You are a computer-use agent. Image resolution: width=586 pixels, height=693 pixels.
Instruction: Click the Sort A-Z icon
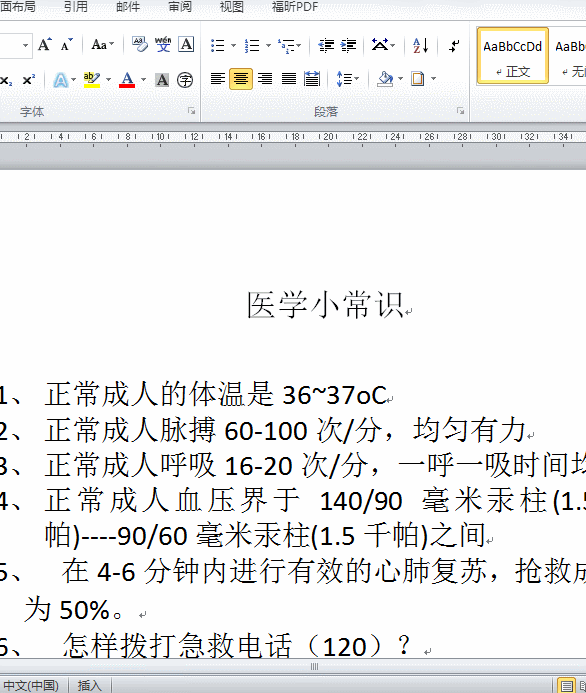[x=420, y=45]
